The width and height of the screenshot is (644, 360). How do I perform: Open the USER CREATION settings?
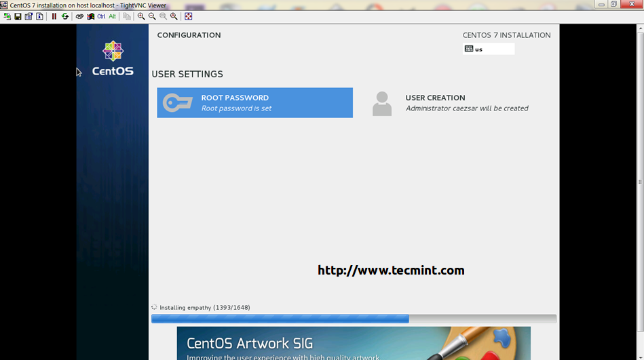[x=458, y=102]
